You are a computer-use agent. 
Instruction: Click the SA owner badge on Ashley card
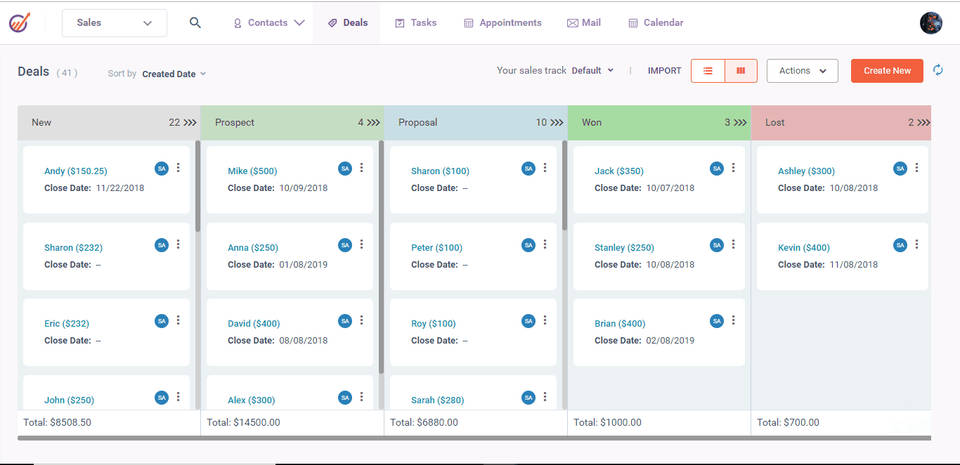pos(900,168)
